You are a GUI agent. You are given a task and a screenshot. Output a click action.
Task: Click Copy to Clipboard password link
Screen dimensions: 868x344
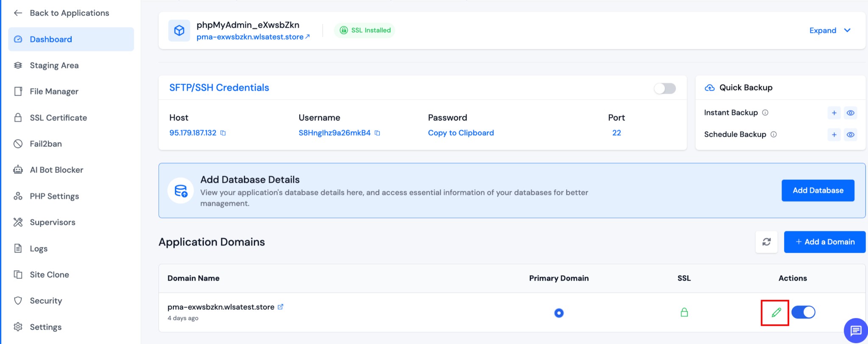coord(461,133)
